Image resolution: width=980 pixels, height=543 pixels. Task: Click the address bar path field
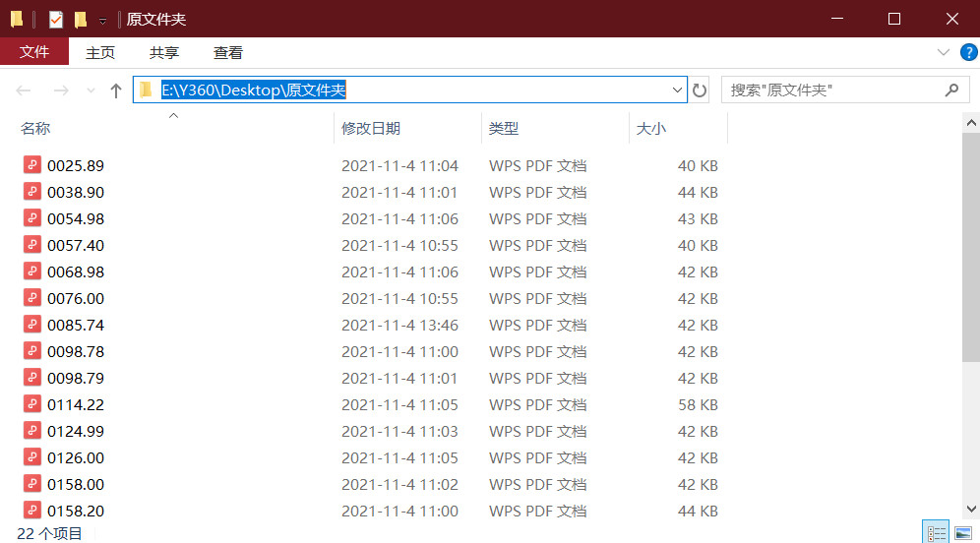(x=410, y=90)
